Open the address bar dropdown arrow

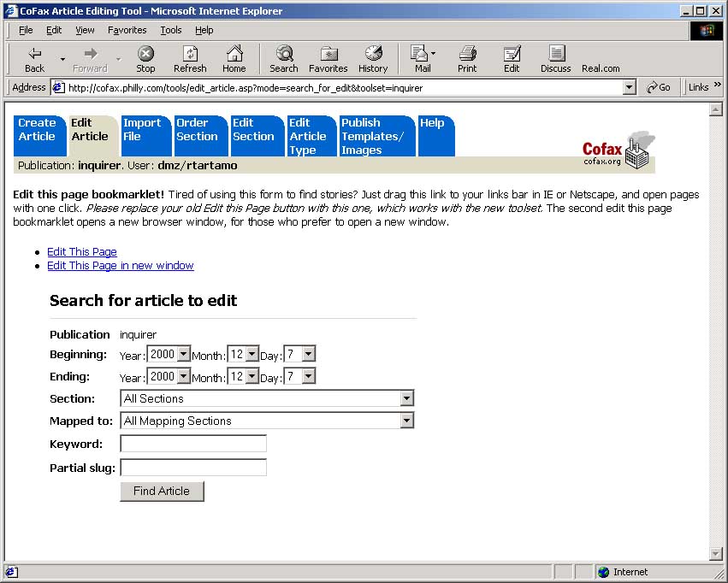point(629,87)
